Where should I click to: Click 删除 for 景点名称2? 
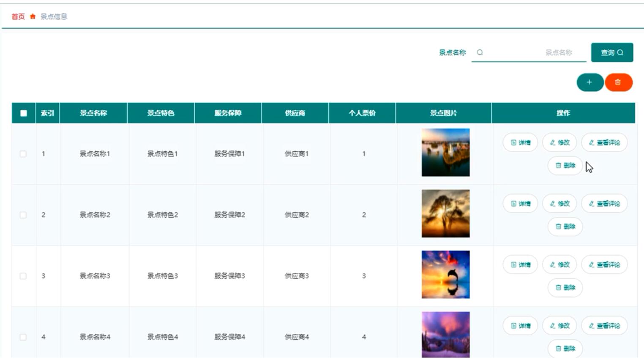[565, 226]
